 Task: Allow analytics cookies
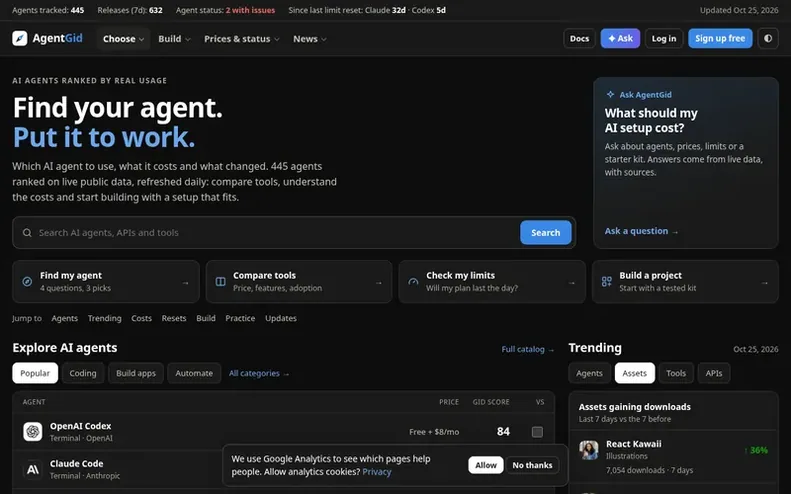click(x=485, y=465)
